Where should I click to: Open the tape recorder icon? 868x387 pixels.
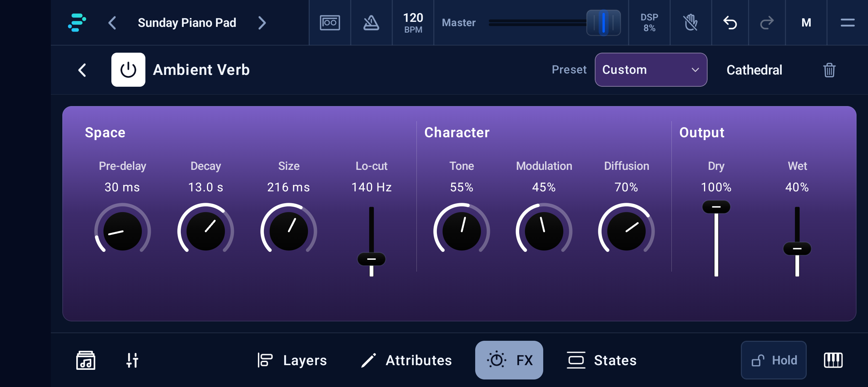click(330, 23)
